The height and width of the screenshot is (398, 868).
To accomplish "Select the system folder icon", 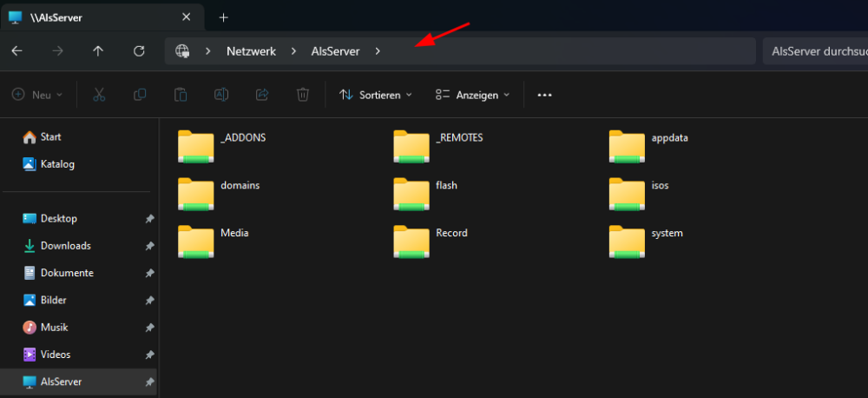I will [x=628, y=242].
